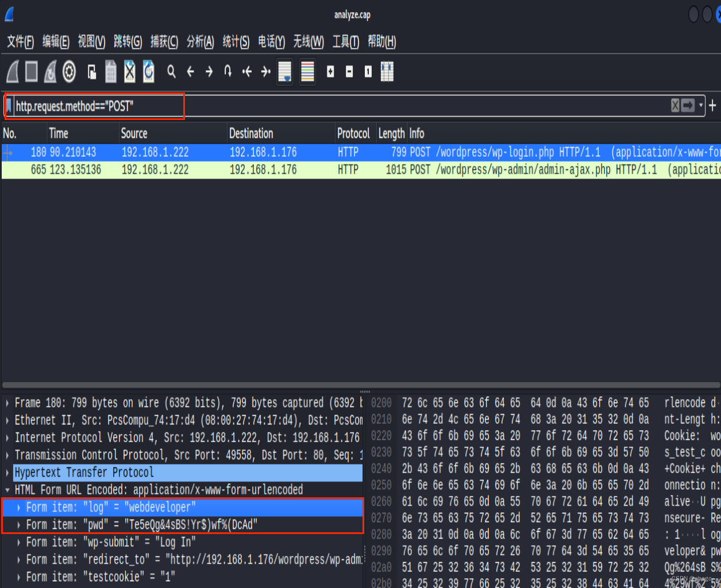Open the 捕获(C) menu
Screen dimensions: 721x588
pyautogui.click(x=164, y=41)
